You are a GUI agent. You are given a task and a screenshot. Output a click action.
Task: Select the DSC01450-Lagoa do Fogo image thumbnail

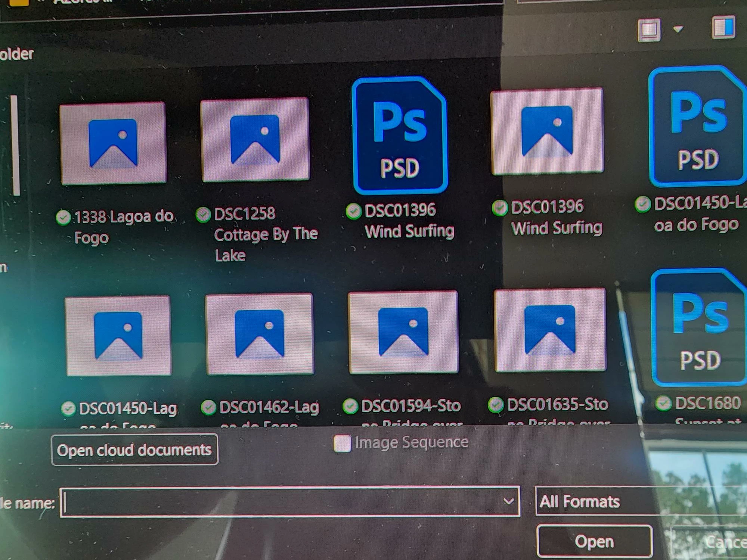click(118, 336)
